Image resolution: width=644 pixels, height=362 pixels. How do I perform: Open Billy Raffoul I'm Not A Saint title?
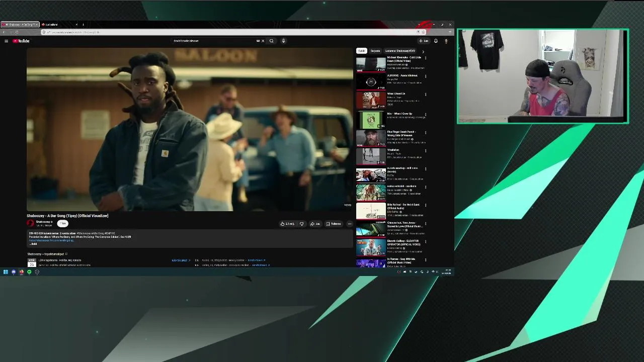[x=404, y=206]
